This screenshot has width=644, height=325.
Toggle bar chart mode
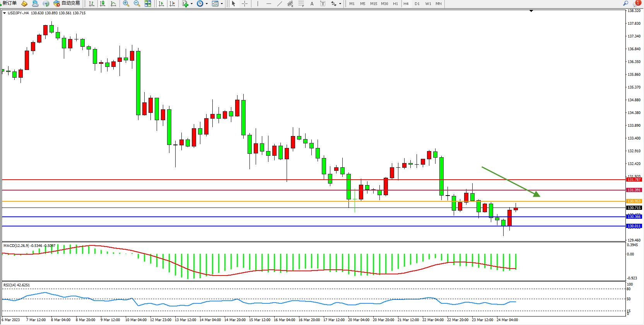[x=92, y=3]
